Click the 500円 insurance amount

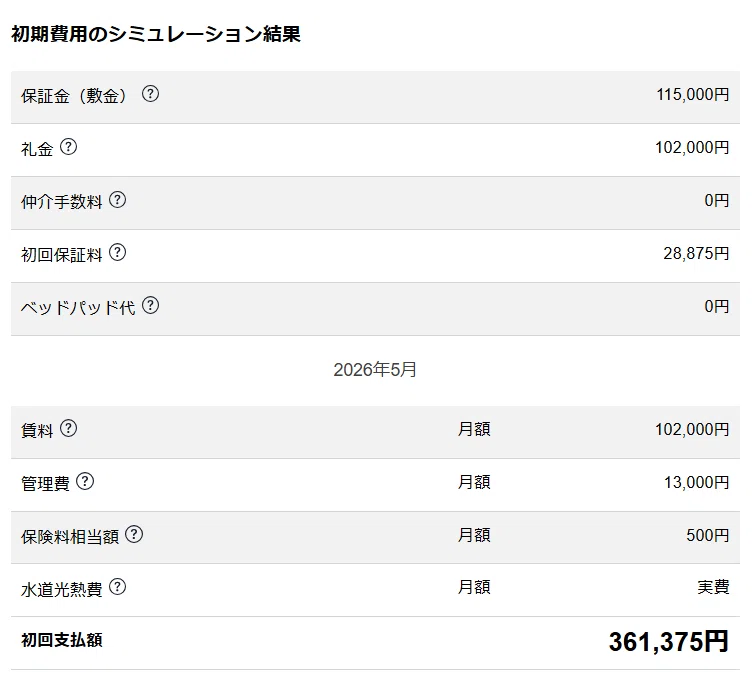(707, 535)
